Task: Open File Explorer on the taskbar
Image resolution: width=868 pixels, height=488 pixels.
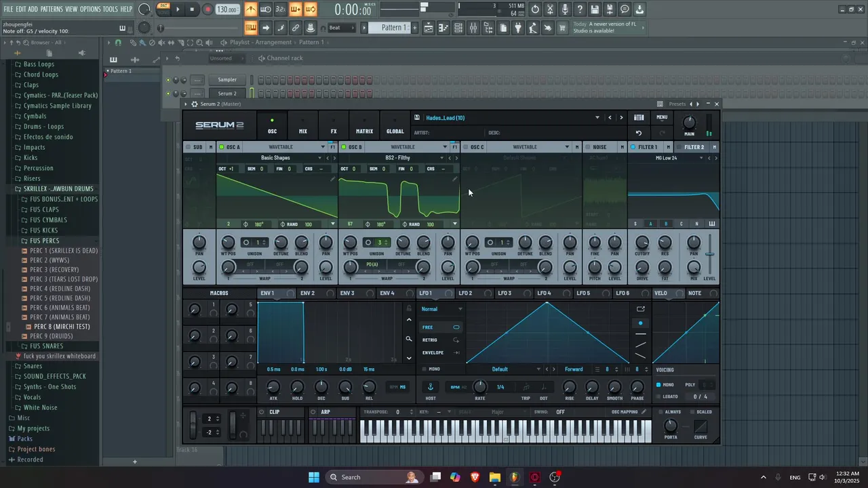Action: tap(494, 477)
